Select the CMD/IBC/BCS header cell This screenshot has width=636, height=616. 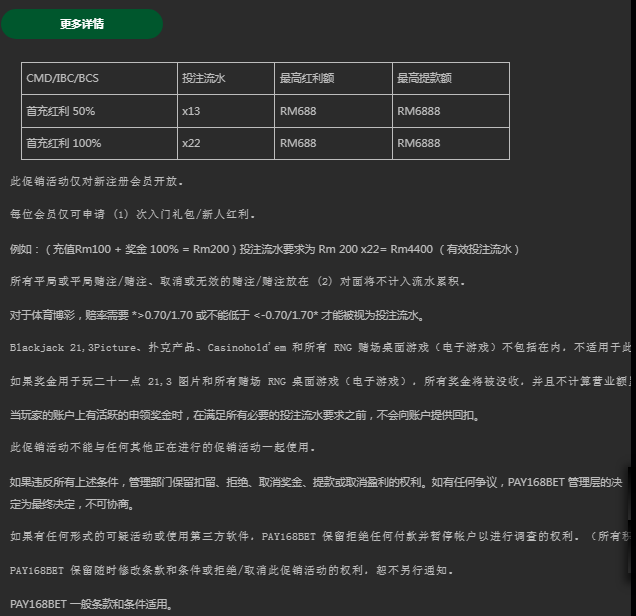(99, 78)
